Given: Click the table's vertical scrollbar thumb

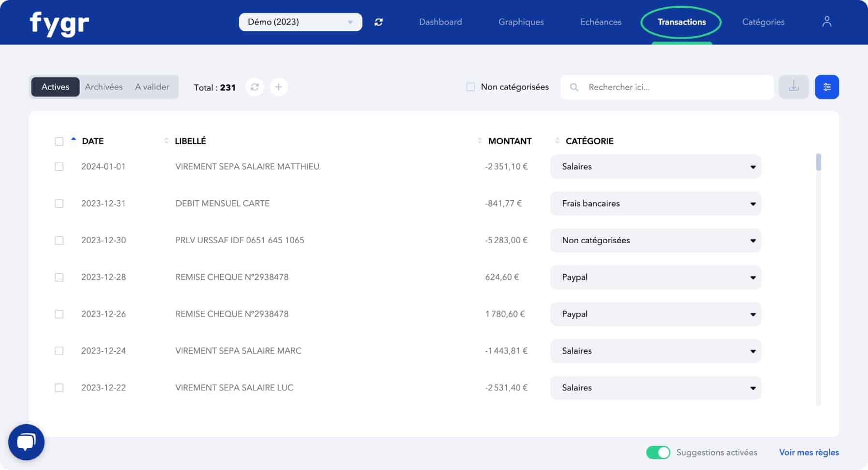Looking at the screenshot, I should (818, 162).
